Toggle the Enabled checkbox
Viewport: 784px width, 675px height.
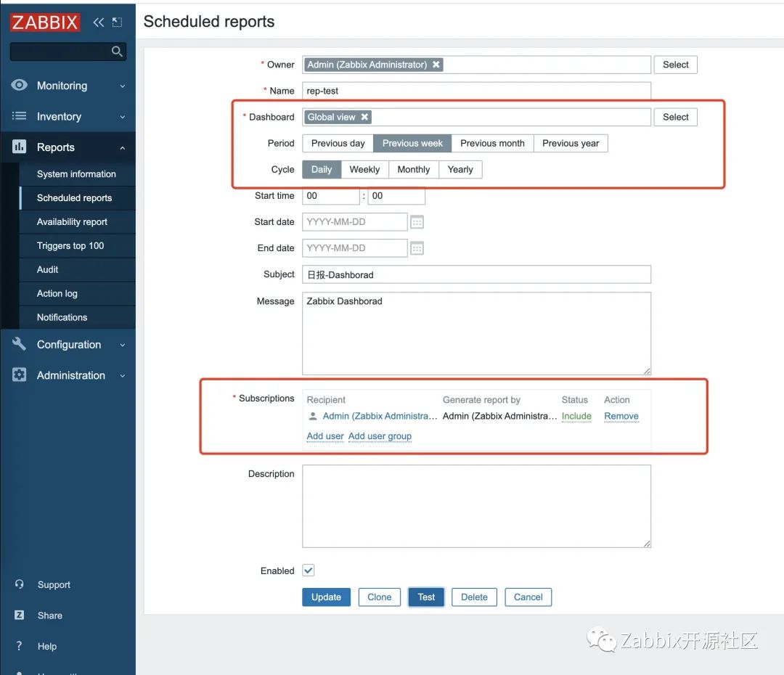(309, 570)
